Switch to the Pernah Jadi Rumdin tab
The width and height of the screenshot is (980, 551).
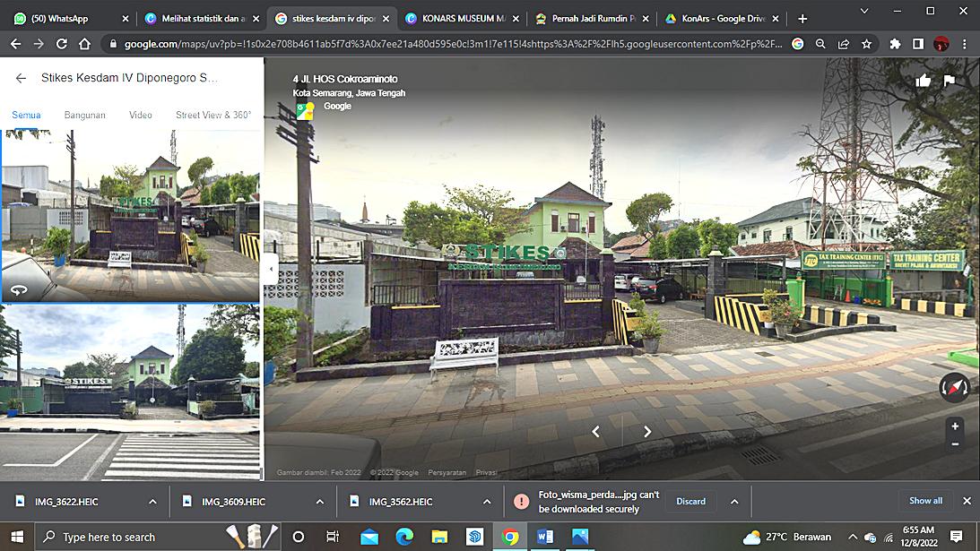click(591, 19)
